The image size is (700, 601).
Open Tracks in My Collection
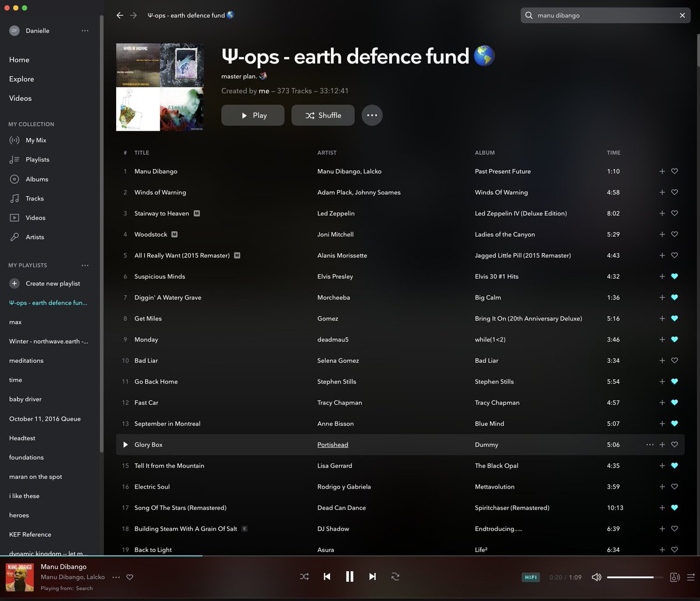[34, 198]
